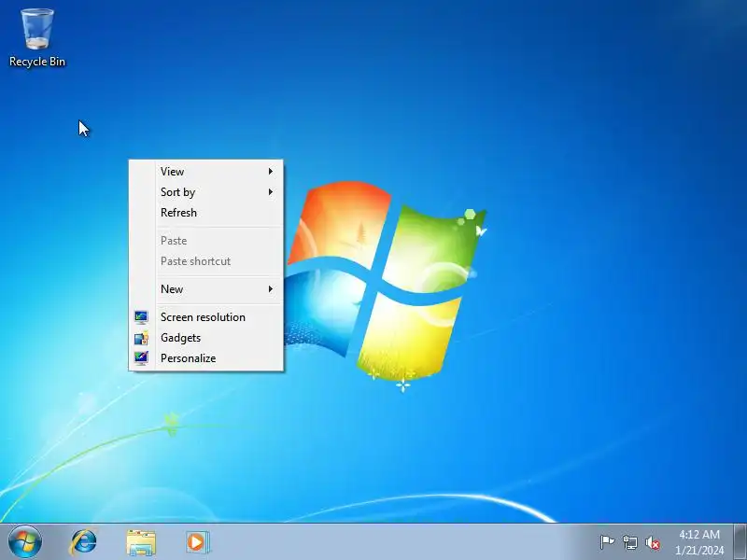Open the New submenu
The height and width of the screenshot is (560, 747).
[205, 289]
